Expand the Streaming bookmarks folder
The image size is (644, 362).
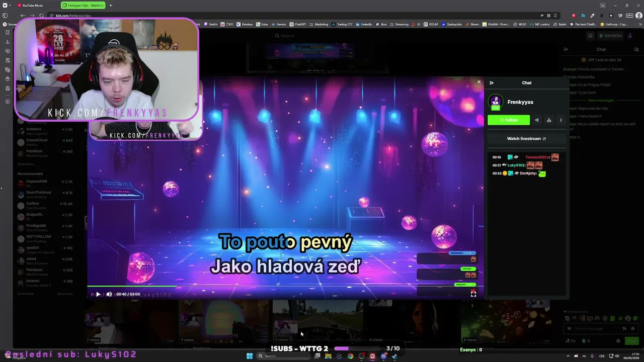[399, 24]
